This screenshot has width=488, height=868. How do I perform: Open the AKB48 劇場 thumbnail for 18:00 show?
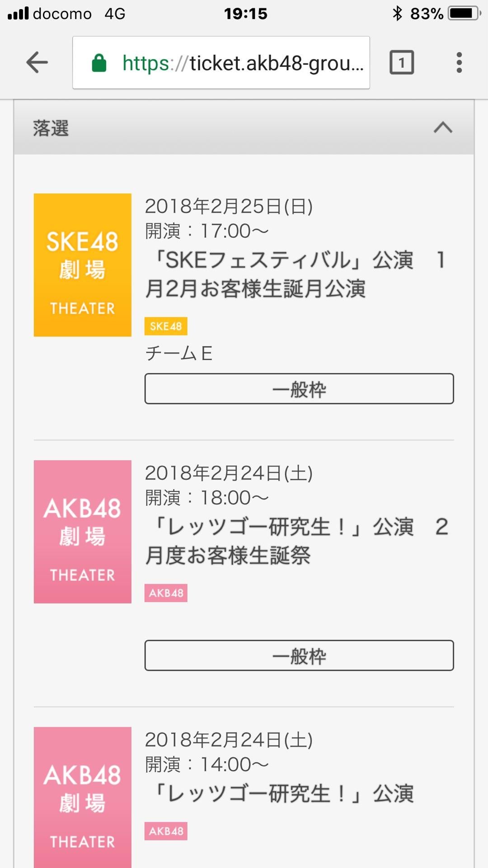[x=83, y=532]
